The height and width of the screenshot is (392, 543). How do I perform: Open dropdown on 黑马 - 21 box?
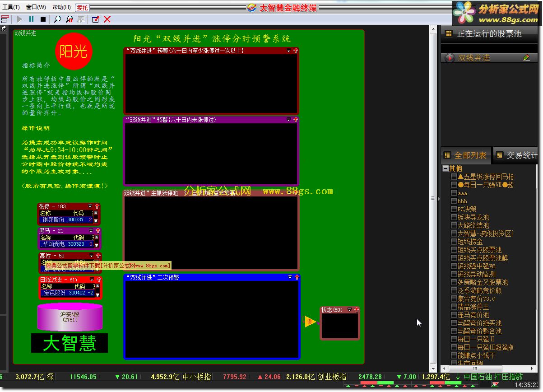point(91,231)
